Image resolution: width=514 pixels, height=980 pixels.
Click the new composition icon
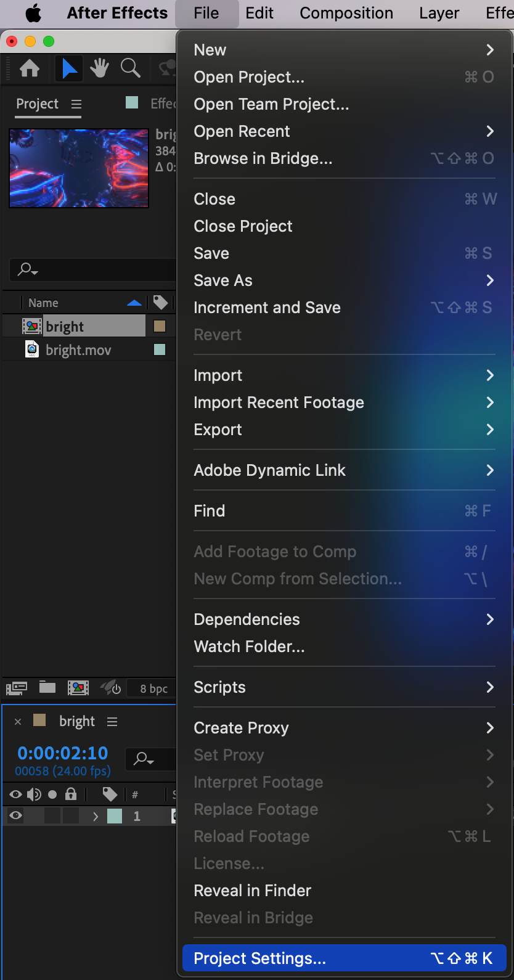(78, 688)
